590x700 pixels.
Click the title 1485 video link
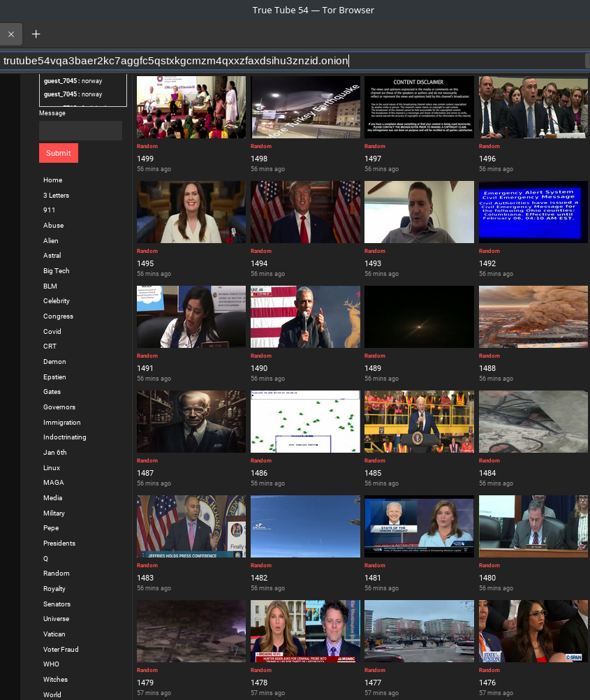(x=373, y=473)
